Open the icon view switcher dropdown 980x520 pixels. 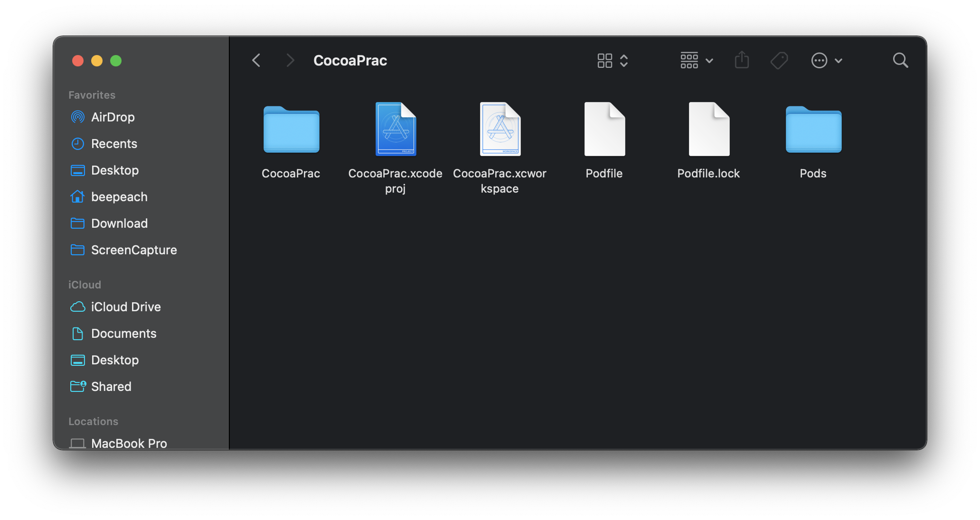tap(612, 60)
